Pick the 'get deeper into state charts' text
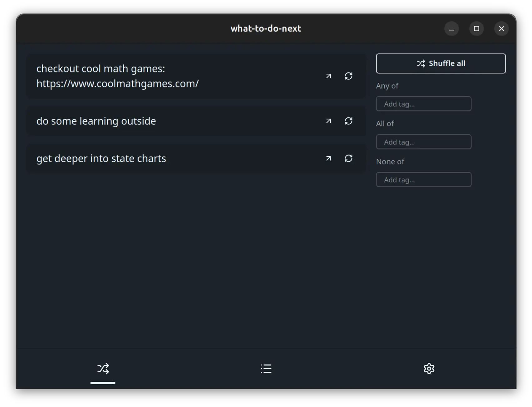The width and height of the screenshot is (532, 407). [101, 159]
